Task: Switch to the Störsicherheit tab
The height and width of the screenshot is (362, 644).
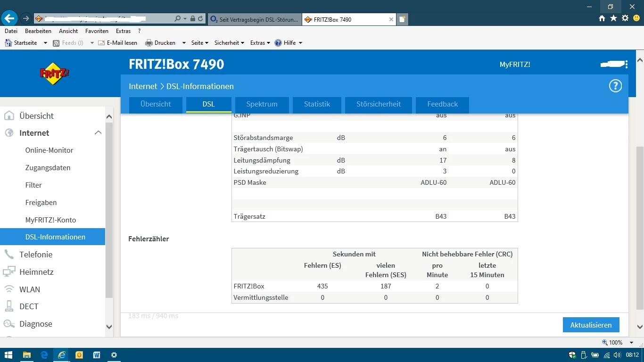Action: pos(379,104)
